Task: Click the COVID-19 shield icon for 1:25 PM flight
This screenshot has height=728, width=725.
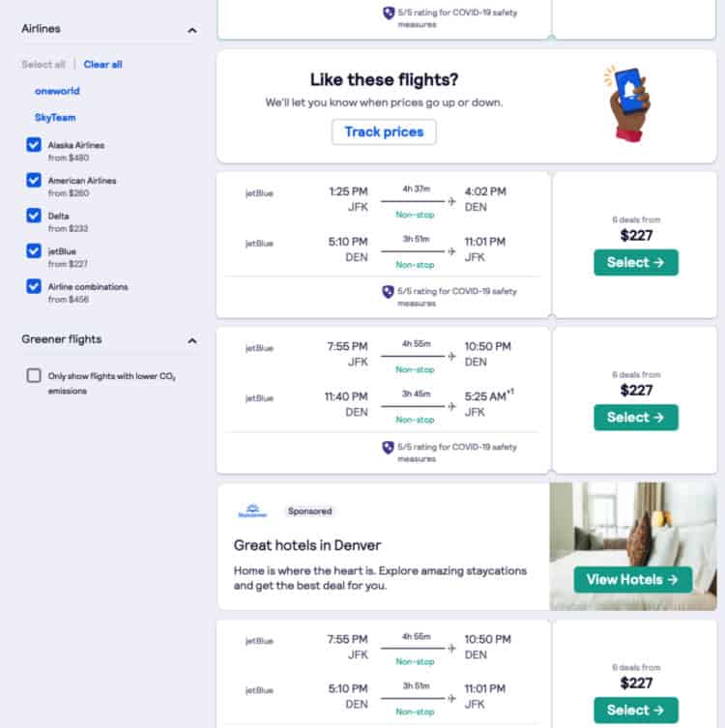Action: tap(388, 291)
